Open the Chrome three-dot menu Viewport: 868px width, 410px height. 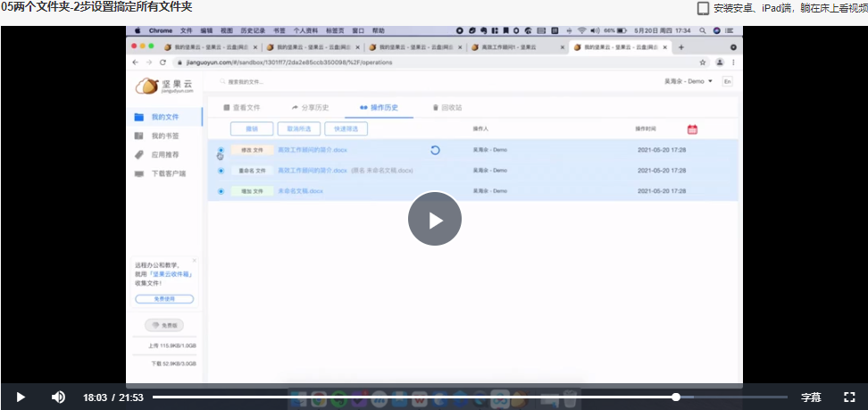pos(733,63)
